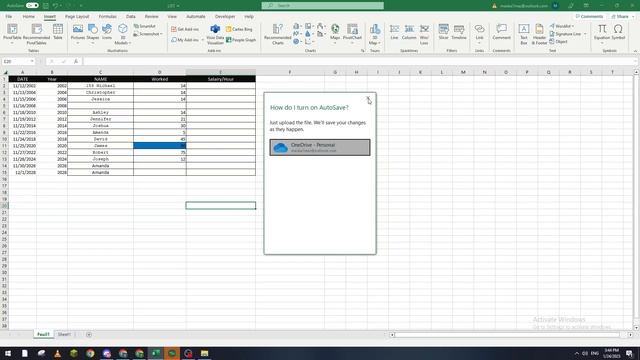Image resolution: width=640 pixels, height=360 pixels.
Task: Insert an Object from Text group
Action: click(x=558, y=42)
